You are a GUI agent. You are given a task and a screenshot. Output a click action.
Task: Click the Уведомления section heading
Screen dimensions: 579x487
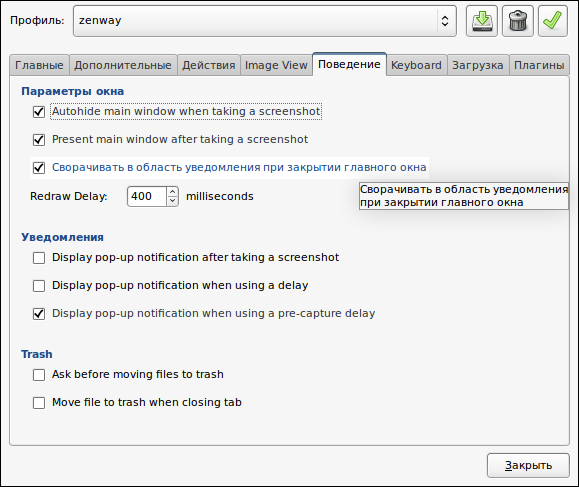pyautogui.click(x=62, y=237)
